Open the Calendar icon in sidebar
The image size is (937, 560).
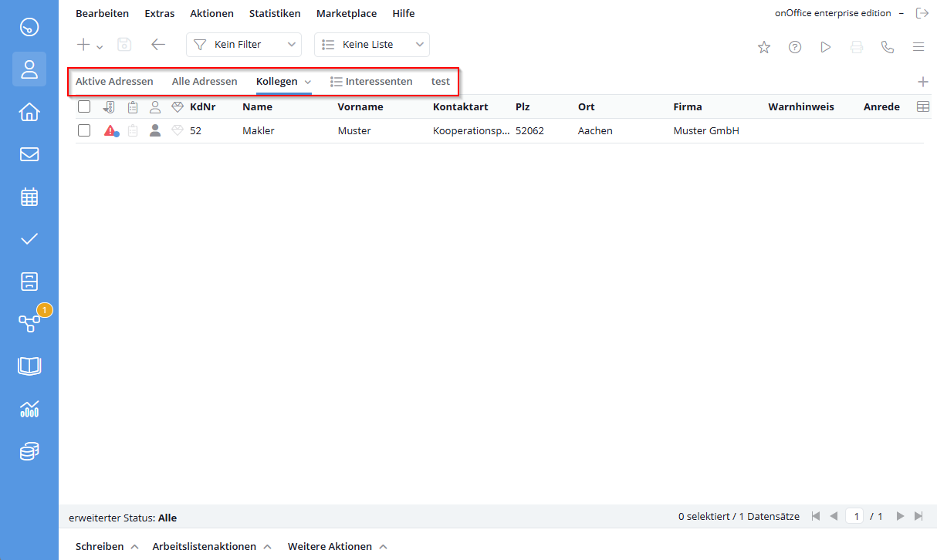point(29,197)
